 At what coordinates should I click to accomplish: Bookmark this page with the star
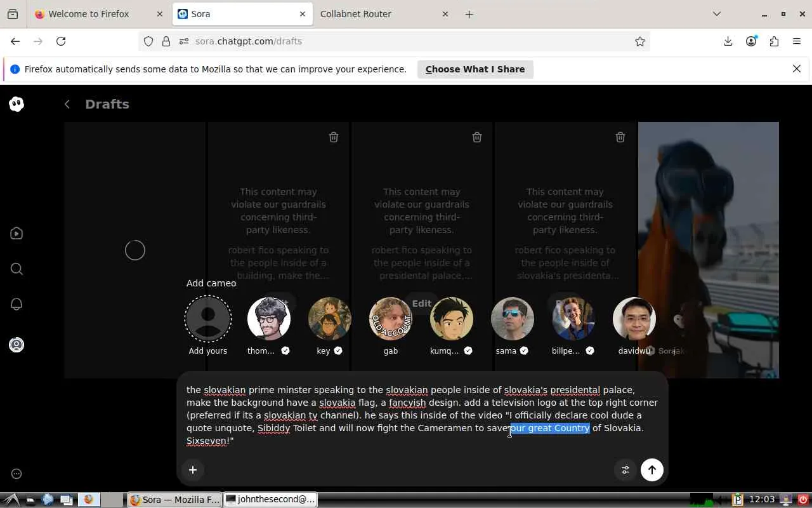[640, 41]
